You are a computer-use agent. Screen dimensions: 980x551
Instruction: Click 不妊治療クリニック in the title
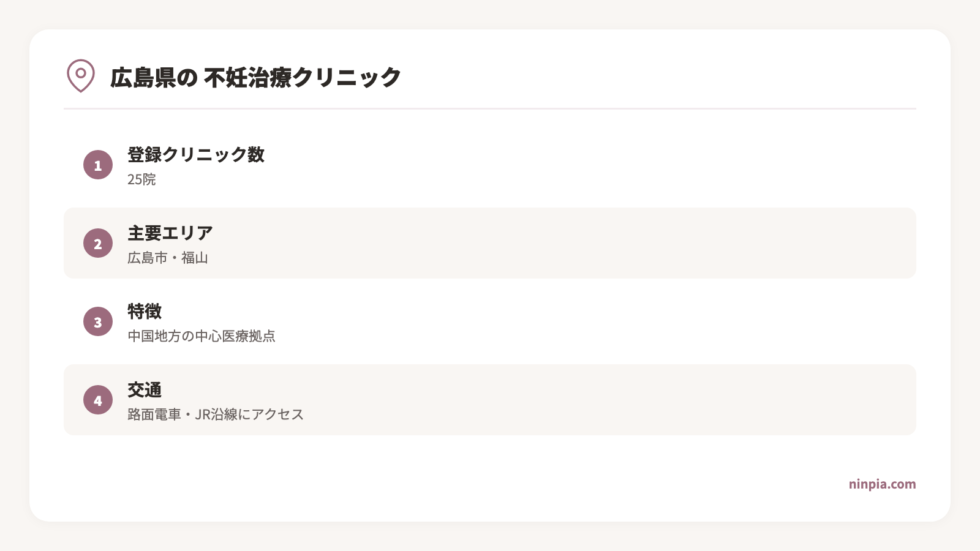tap(303, 78)
